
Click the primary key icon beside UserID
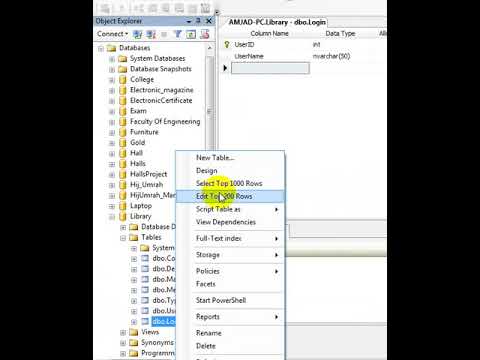click(x=227, y=44)
